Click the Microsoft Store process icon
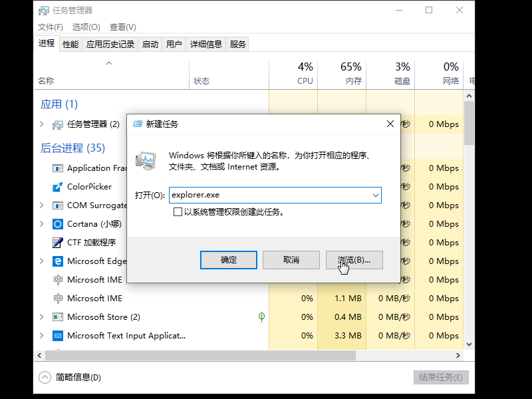 pyautogui.click(x=57, y=317)
